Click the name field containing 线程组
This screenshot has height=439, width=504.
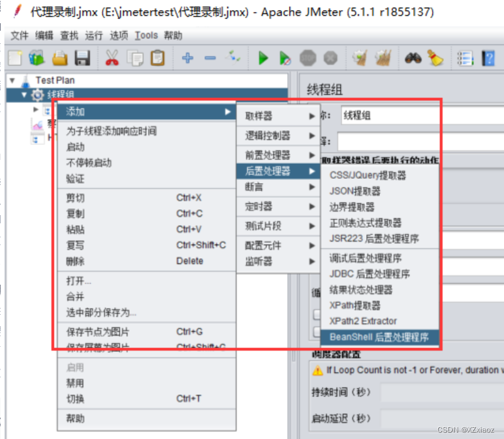click(423, 115)
